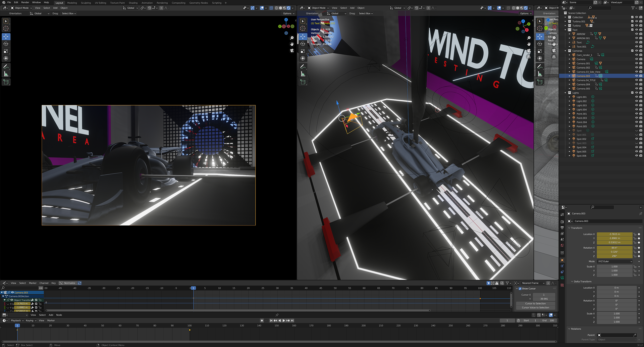Toggle render camera icon for Spot.006
644x347 pixels.
[x=641, y=156]
